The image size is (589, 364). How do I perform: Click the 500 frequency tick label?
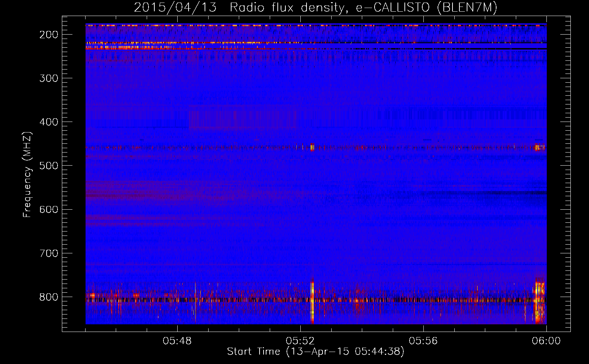tap(48, 166)
